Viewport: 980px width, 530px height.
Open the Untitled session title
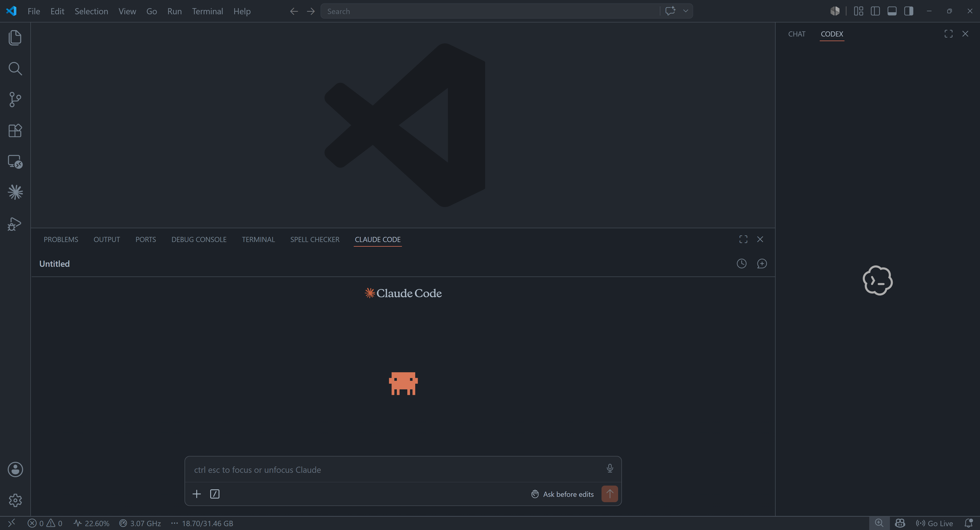pyautogui.click(x=54, y=264)
